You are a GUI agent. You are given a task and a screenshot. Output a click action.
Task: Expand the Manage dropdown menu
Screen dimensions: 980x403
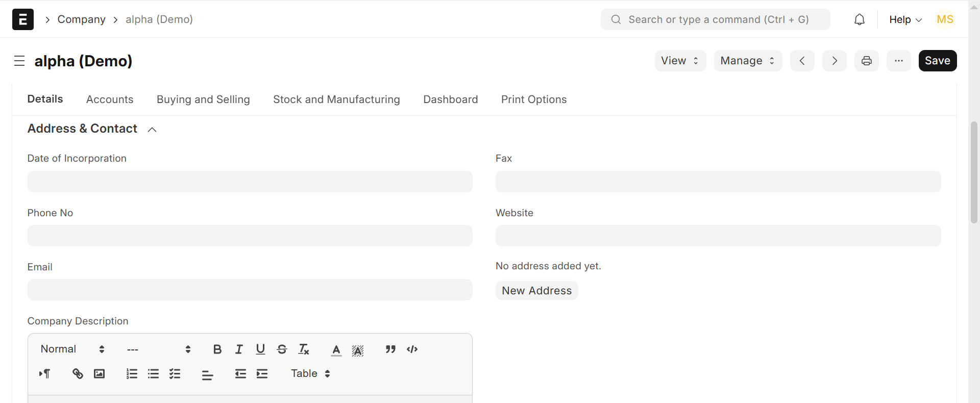[x=747, y=61]
